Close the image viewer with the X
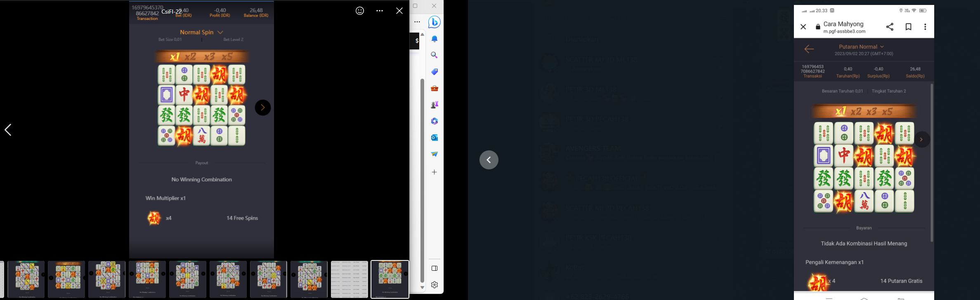Viewport: 980px width, 300px height. (x=399, y=11)
